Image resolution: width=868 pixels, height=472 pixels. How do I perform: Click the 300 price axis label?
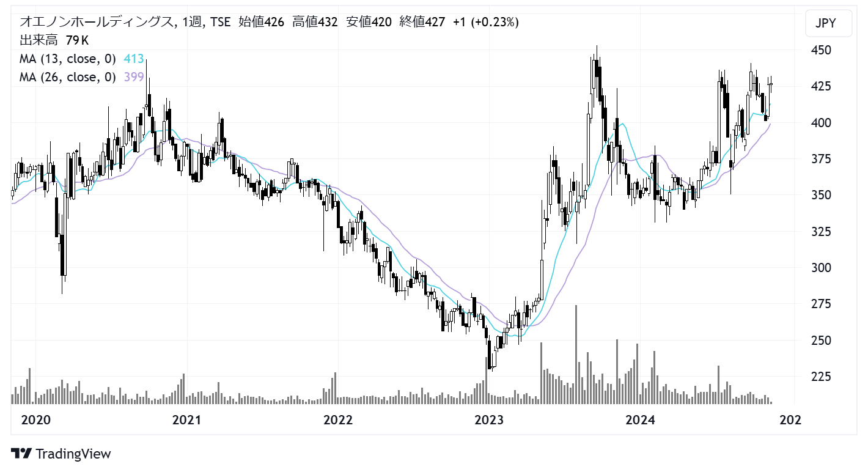tap(820, 268)
